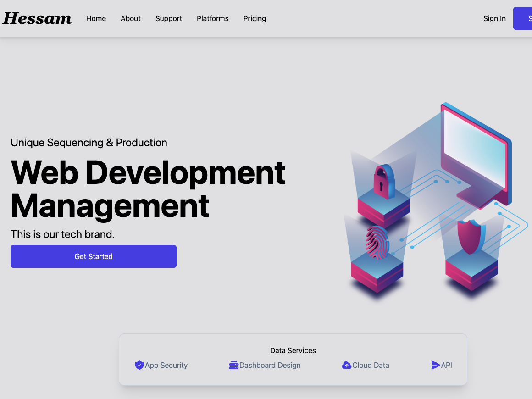Click the fingerprint in the hero illustration
Viewport: 532px width, 399px height.
click(377, 243)
